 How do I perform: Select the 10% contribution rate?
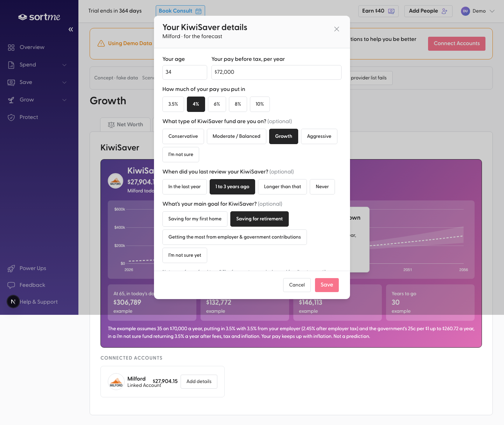pyautogui.click(x=260, y=104)
